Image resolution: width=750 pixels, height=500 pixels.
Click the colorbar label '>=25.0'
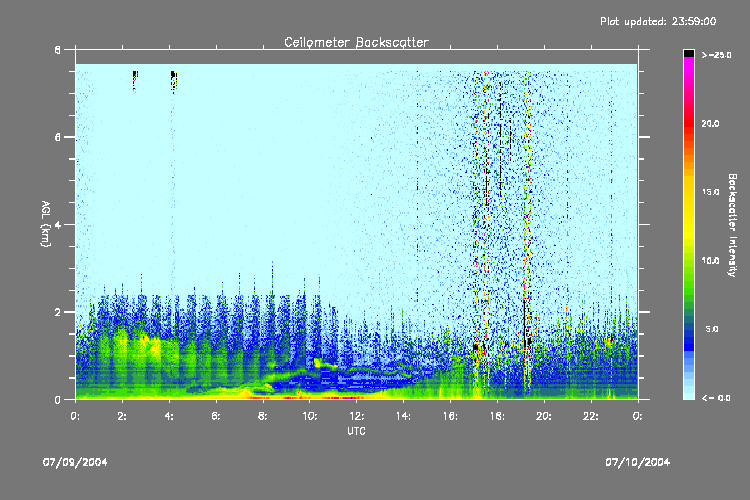point(717,55)
